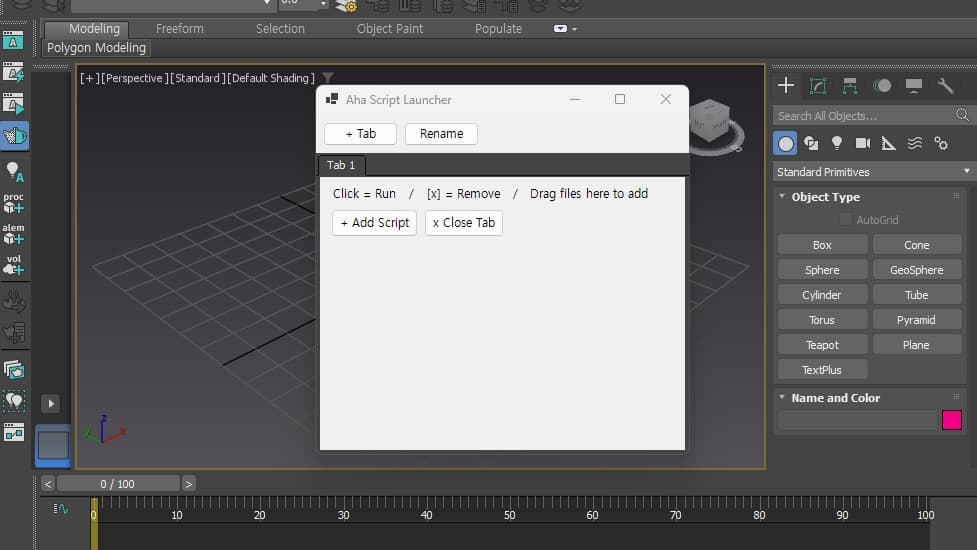This screenshot has width=977, height=550.
Task: Click the x Close Tab button
Action: click(464, 223)
